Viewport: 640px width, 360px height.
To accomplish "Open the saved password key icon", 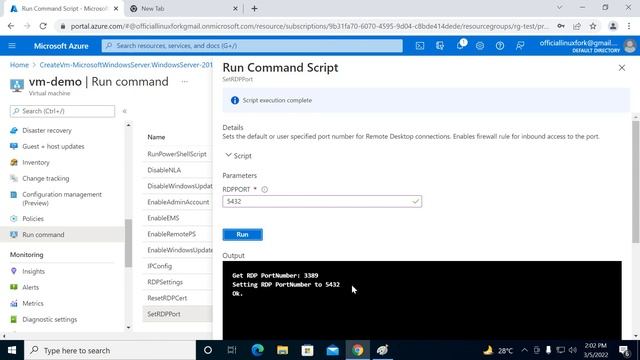I will point(561,26).
